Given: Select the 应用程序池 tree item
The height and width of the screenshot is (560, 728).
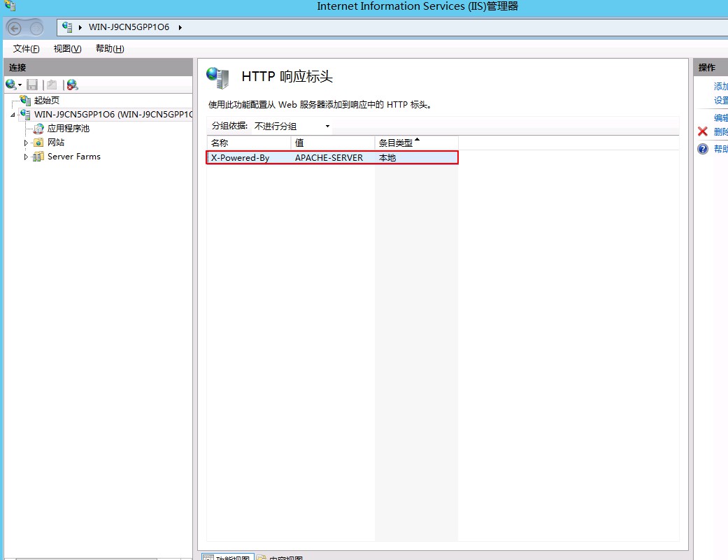Looking at the screenshot, I should pos(68,129).
